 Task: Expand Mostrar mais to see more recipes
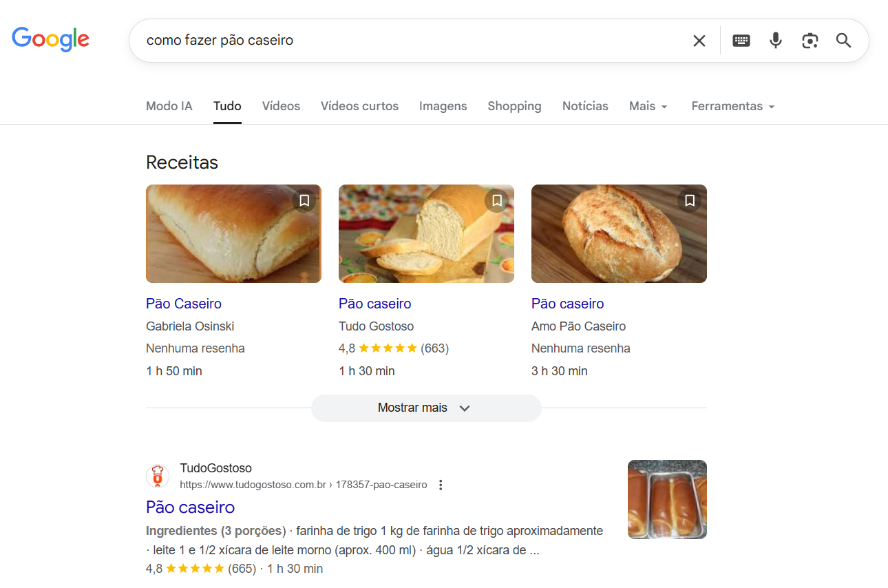click(x=426, y=408)
